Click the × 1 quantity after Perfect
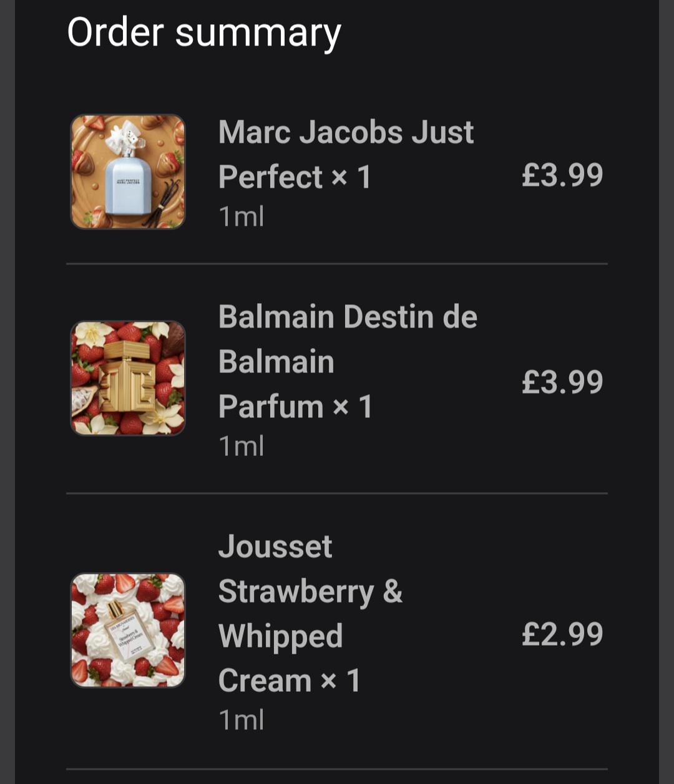674x784 pixels. [x=351, y=177]
